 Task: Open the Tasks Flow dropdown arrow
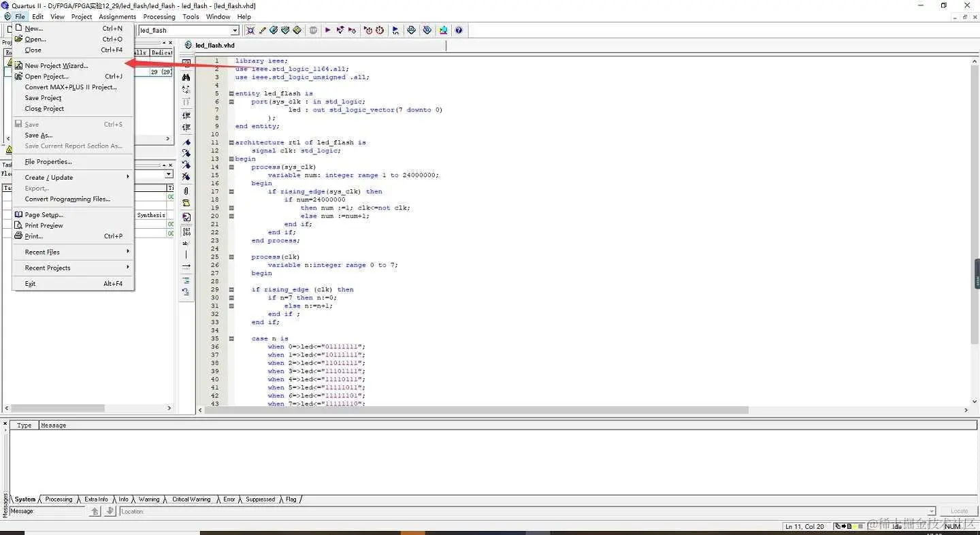tap(169, 174)
